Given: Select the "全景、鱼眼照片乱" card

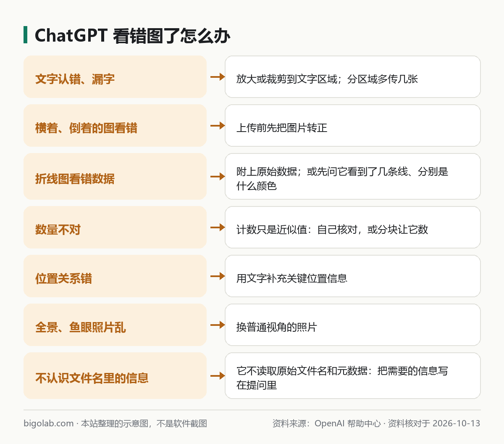Looking at the screenshot, I should (115, 325).
